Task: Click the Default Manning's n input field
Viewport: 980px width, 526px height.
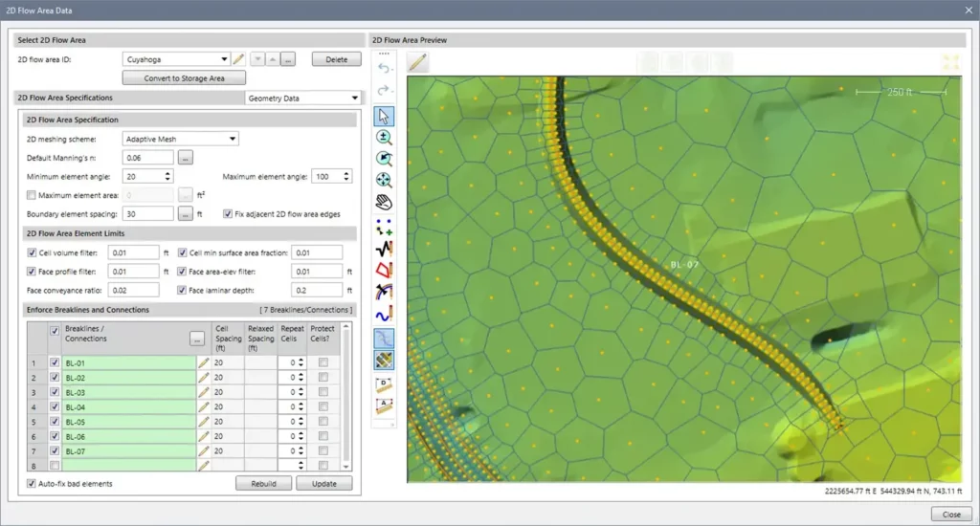Action: point(148,157)
